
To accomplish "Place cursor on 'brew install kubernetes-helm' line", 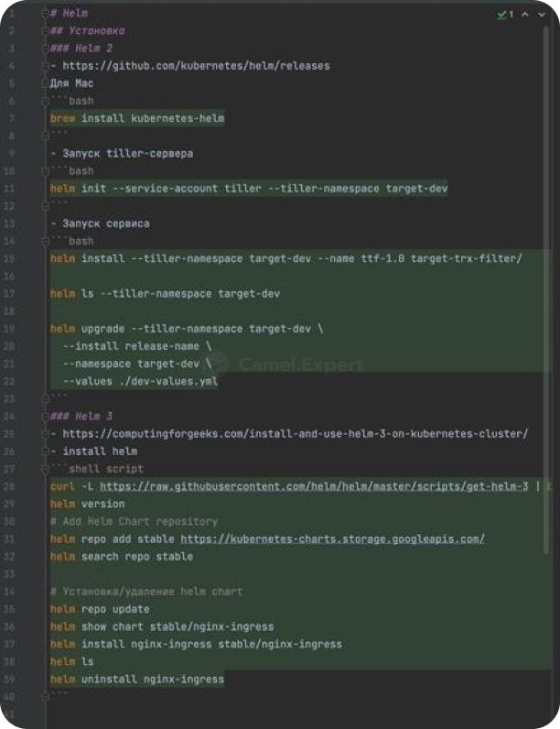I will (137, 118).
